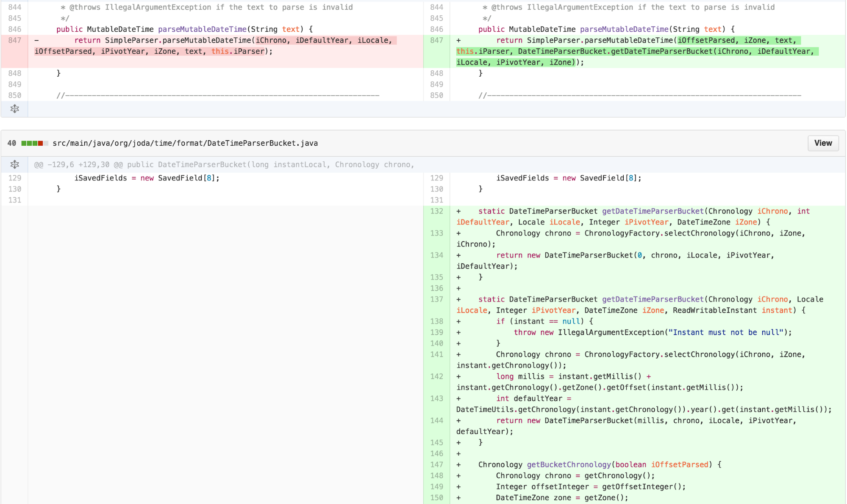The image size is (847, 504).
Task: Click left line number 129
Action: [14, 178]
